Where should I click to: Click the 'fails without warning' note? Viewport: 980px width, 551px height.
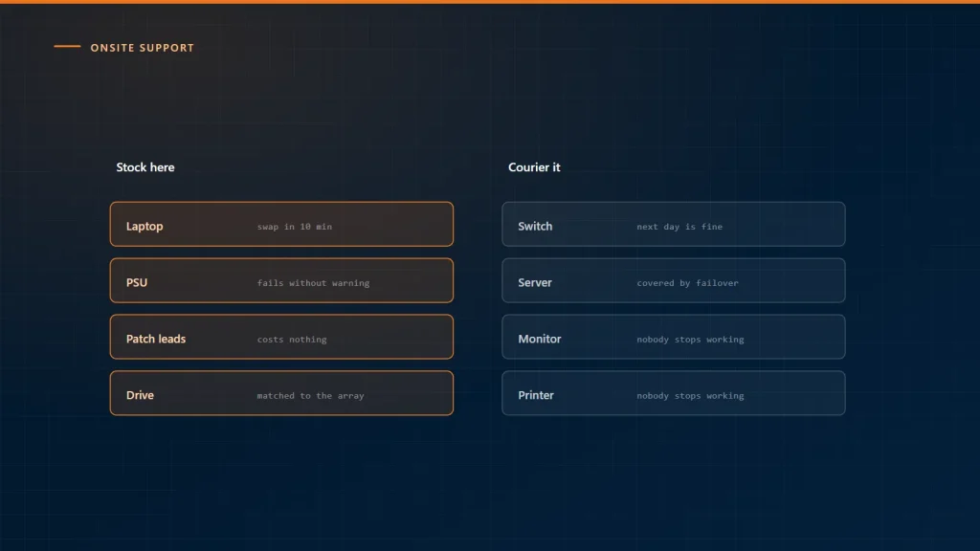[313, 283]
